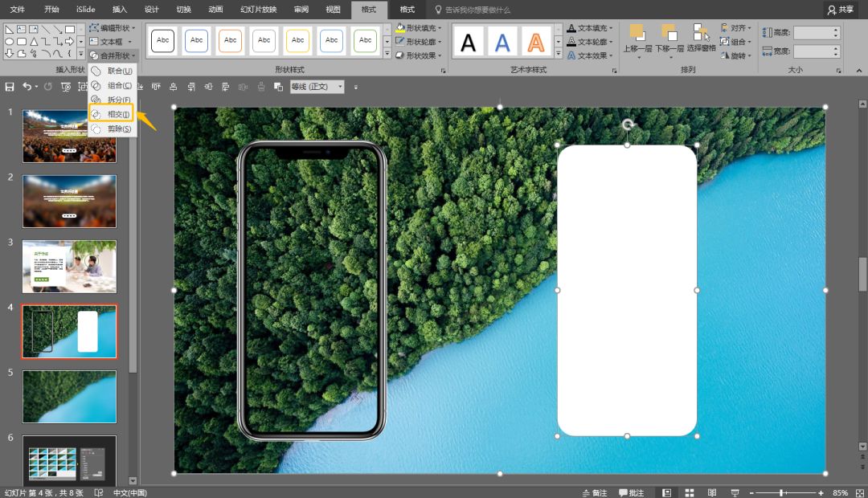Image resolution: width=868 pixels, height=498 pixels.
Task: Open the 组合 group dropdown in Arrange
Action: [736, 42]
